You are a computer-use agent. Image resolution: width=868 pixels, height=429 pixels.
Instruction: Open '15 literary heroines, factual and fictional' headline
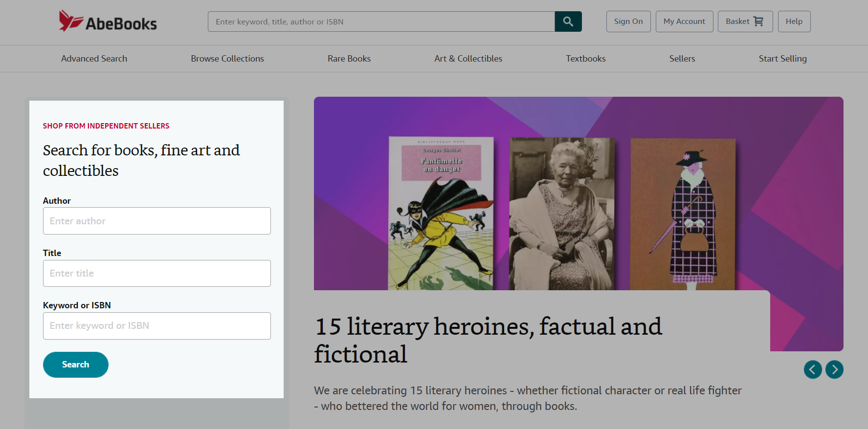488,340
